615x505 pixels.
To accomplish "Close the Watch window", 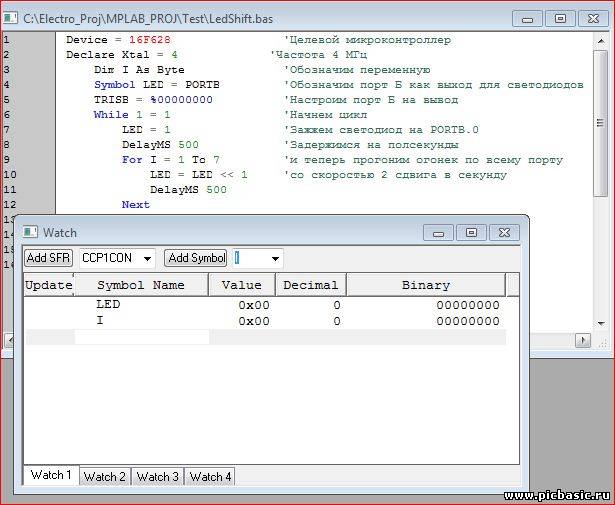I will (504, 233).
